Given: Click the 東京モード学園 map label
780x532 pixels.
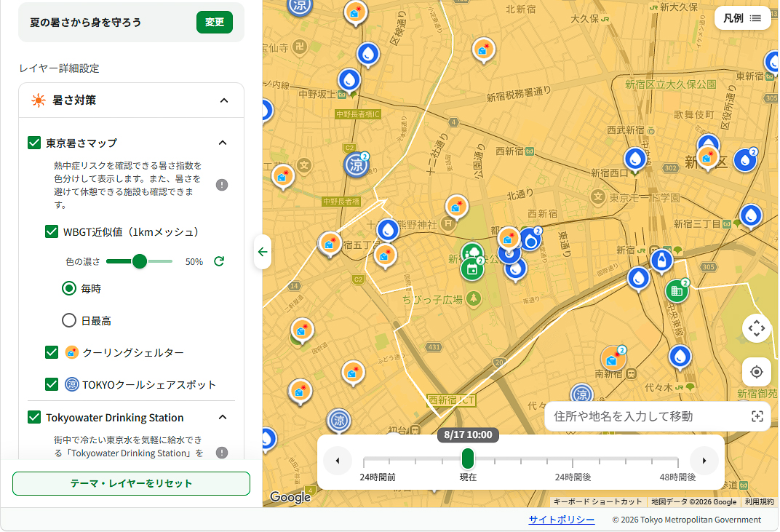Looking at the screenshot, I should [644, 197].
